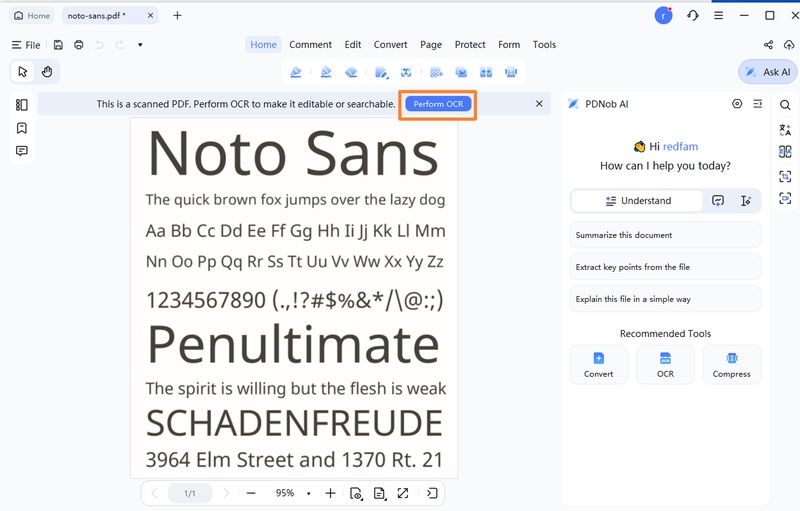This screenshot has width=800, height=511.
Task: Click the OCR icon in the toolbar
Action: (436, 72)
